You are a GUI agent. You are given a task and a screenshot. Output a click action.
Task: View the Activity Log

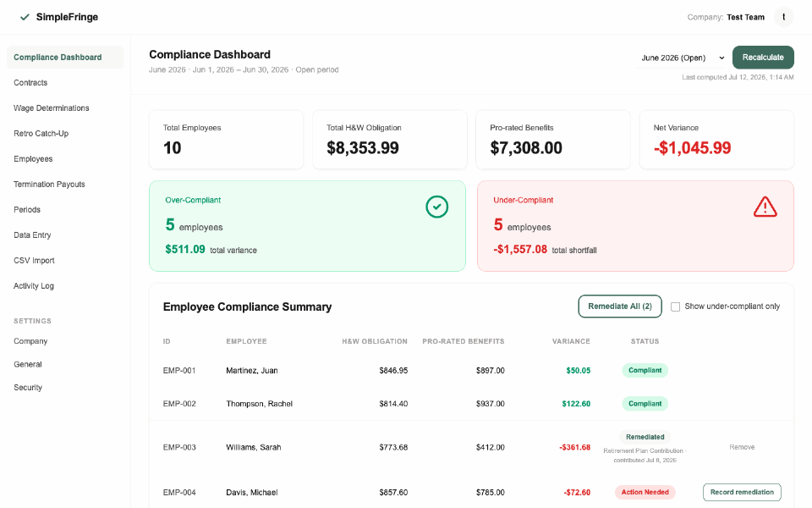pos(34,285)
